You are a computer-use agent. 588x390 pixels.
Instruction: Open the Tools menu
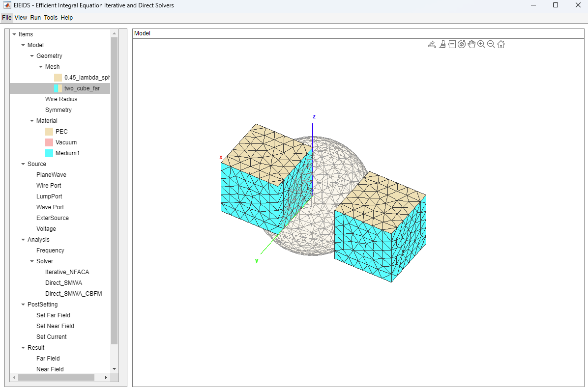(51, 18)
